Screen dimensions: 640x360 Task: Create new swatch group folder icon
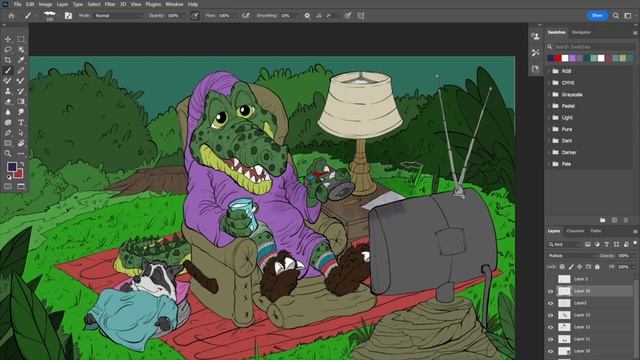click(x=602, y=220)
